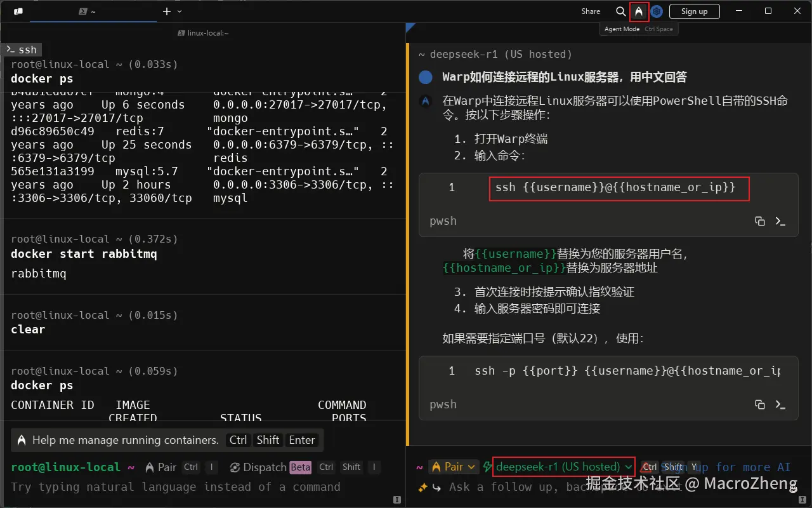Click the rabbitmq output line
812x508 pixels.
(x=39, y=274)
